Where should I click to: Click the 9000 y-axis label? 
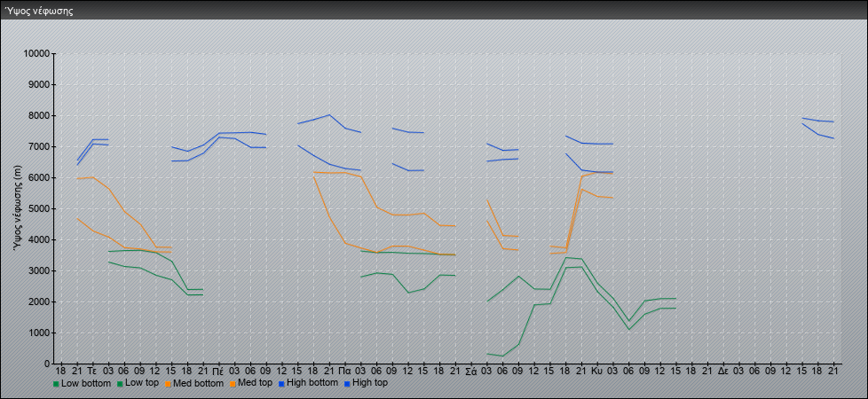[x=39, y=84]
